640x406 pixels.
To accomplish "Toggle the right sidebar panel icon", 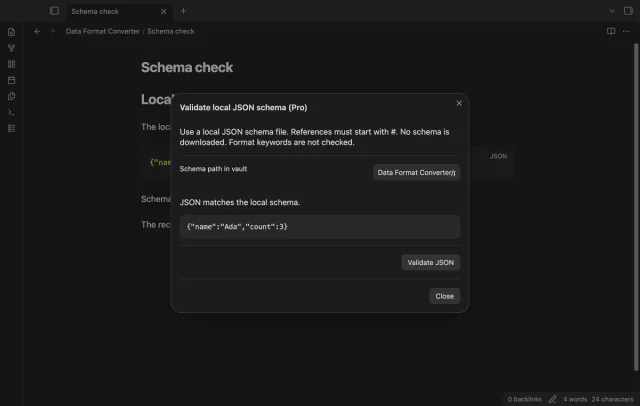I will pyautogui.click(x=628, y=11).
